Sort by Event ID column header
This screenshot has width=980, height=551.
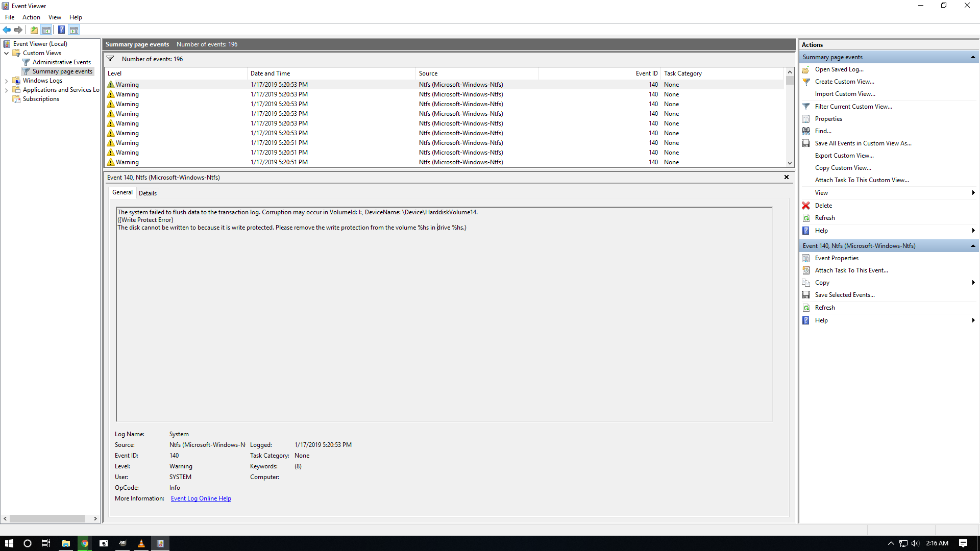(x=599, y=73)
